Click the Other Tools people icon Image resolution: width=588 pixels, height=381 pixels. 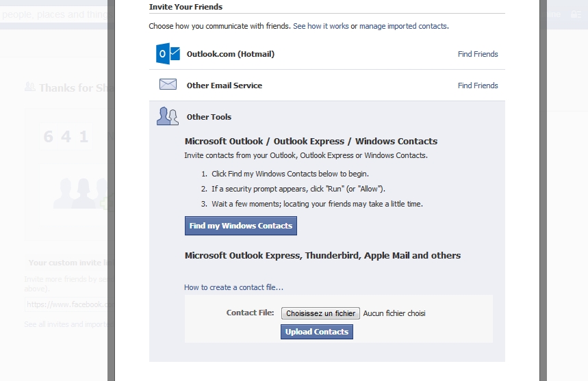[168, 116]
